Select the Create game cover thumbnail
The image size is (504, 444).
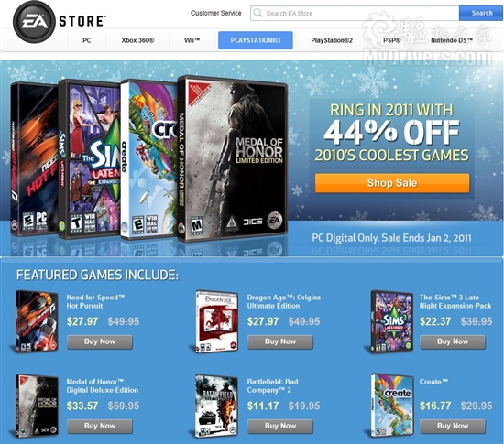pos(392,406)
